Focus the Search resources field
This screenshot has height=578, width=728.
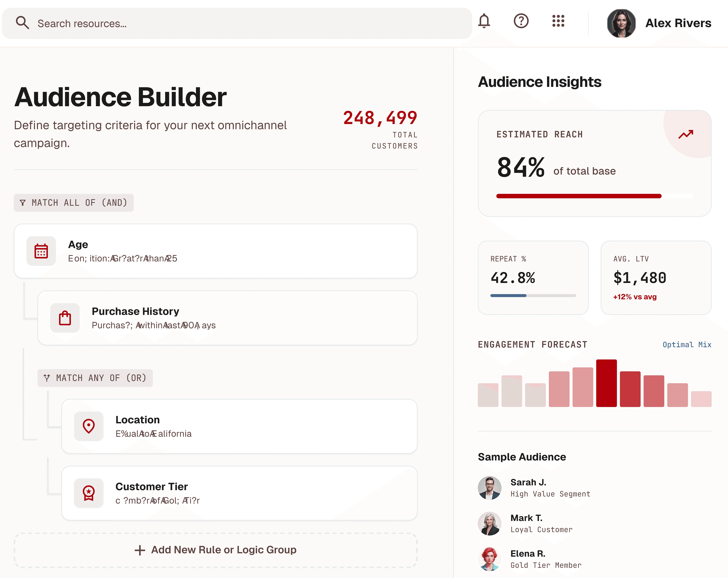(x=237, y=23)
